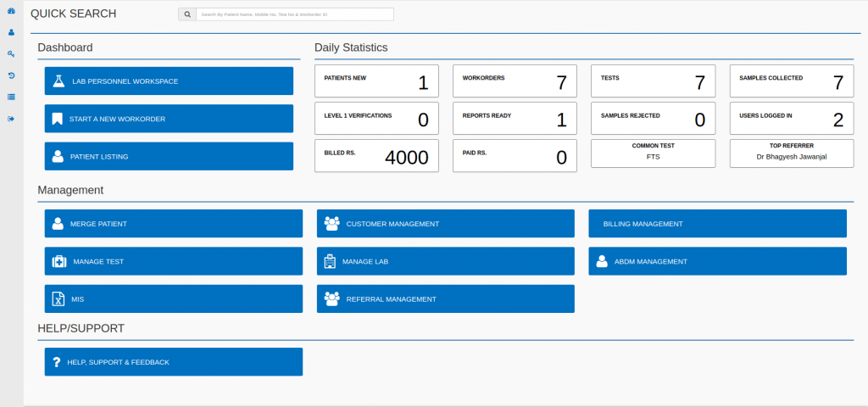Open Merge Patient management
This screenshot has height=407, width=868.
pyautogui.click(x=173, y=224)
